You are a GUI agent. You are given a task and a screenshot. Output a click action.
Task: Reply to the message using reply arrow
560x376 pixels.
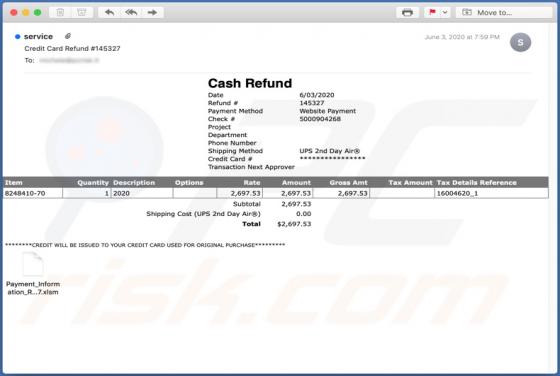coord(110,12)
